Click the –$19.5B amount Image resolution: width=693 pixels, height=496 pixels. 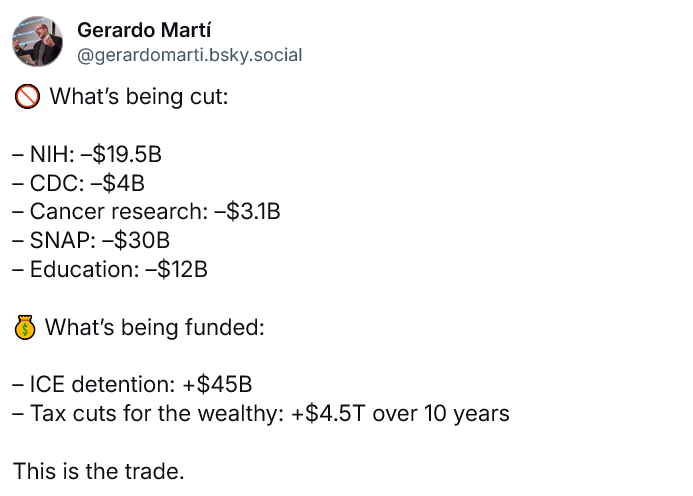coord(122,155)
